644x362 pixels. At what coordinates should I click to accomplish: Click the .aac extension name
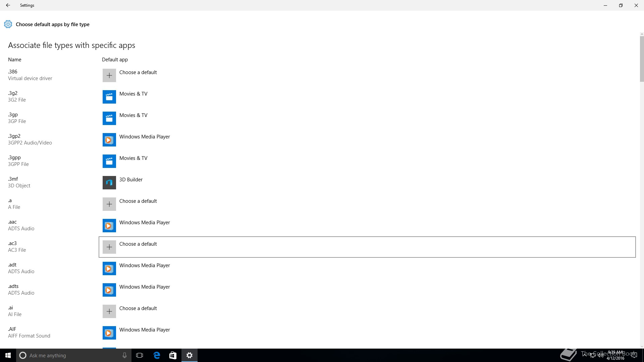[12, 222]
